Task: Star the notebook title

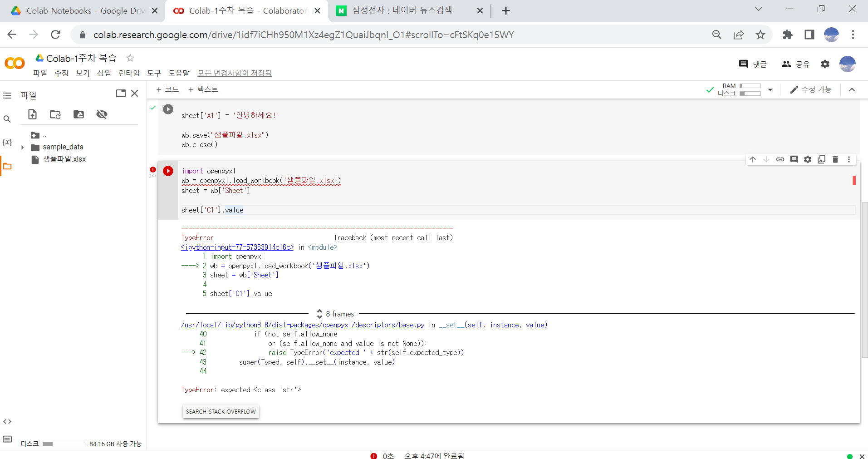Action: click(130, 58)
